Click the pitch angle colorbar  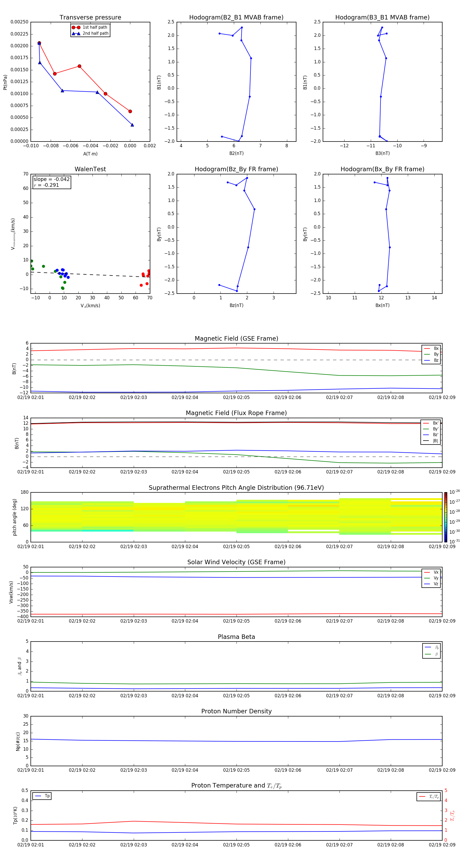click(x=446, y=517)
